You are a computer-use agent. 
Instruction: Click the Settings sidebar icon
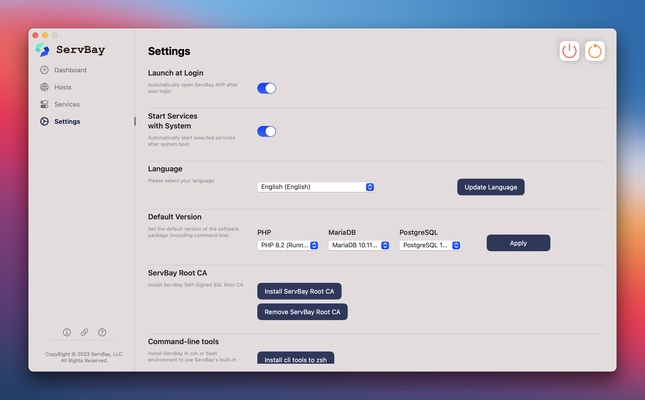click(x=44, y=121)
